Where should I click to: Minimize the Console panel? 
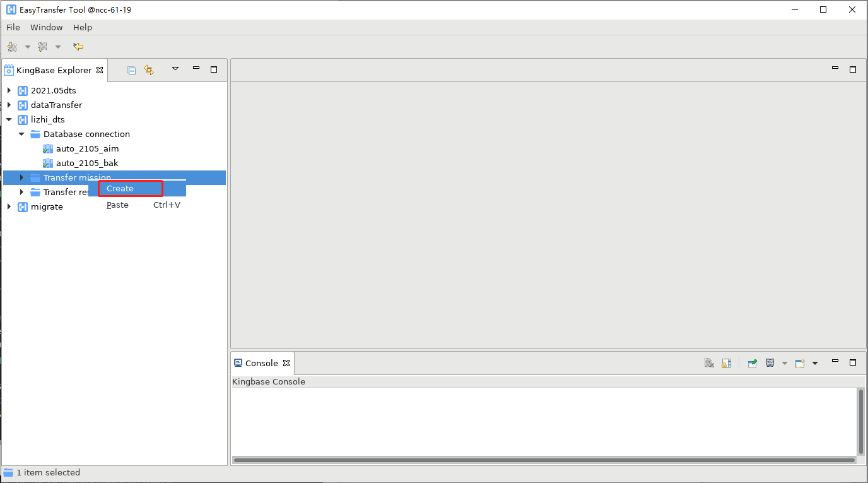[x=835, y=362]
